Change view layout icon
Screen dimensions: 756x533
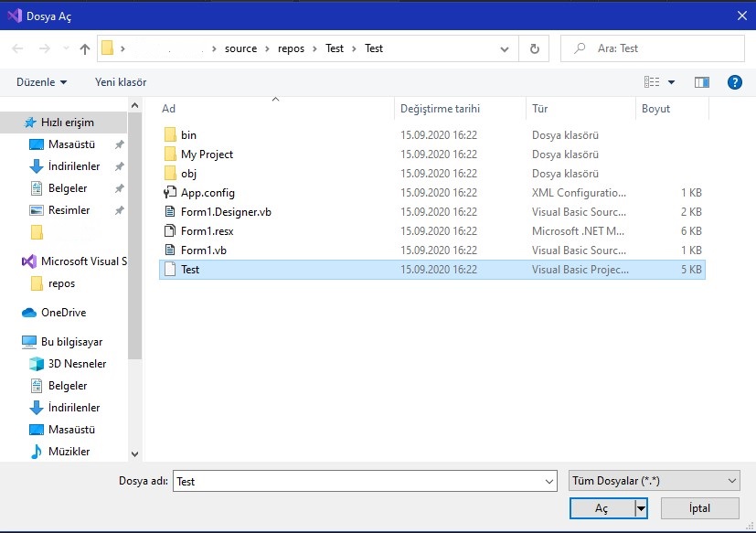pos(652,82)
